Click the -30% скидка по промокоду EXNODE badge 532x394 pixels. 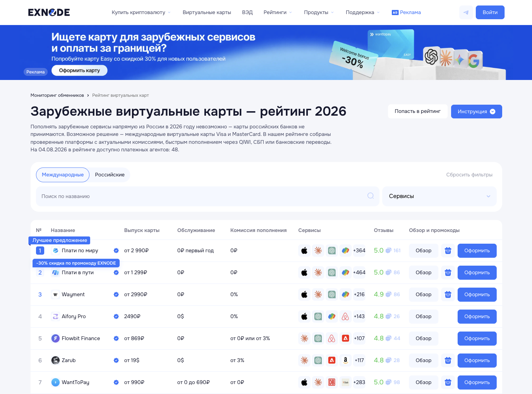(76, 263)
